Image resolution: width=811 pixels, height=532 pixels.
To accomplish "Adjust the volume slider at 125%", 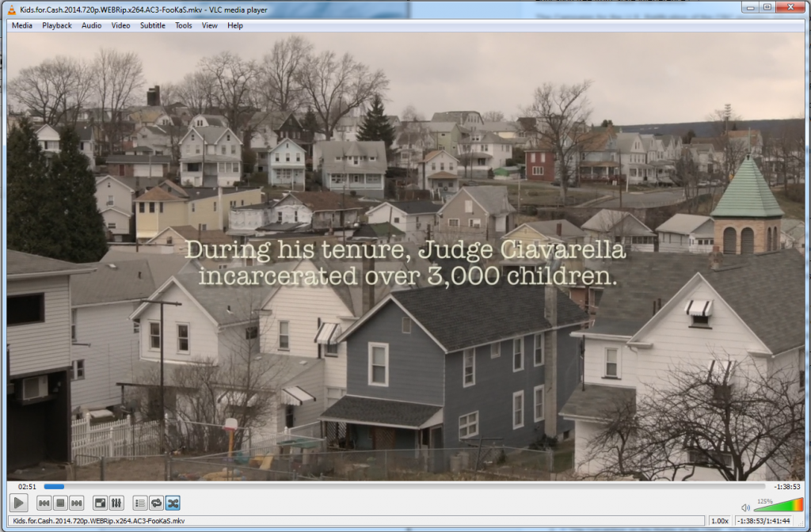I will 779,504.
